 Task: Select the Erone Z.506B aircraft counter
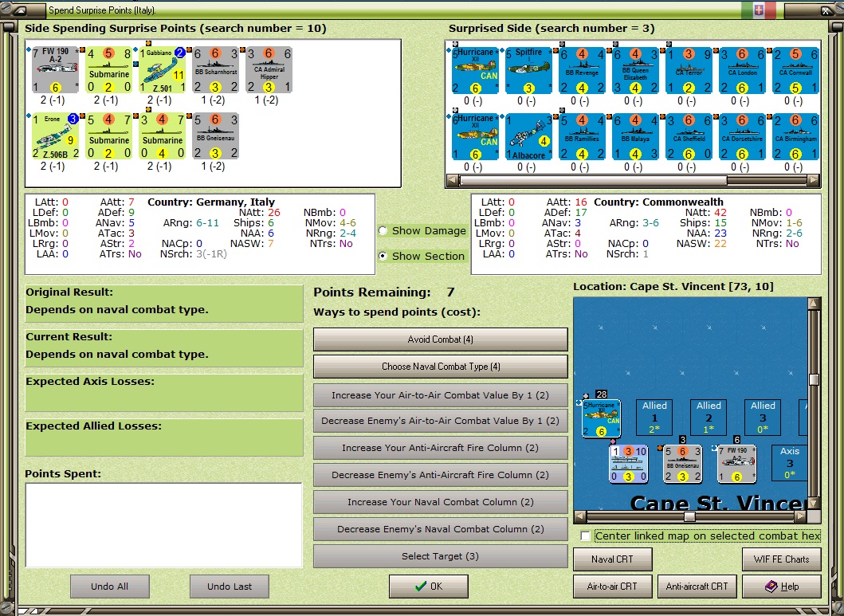56,136
